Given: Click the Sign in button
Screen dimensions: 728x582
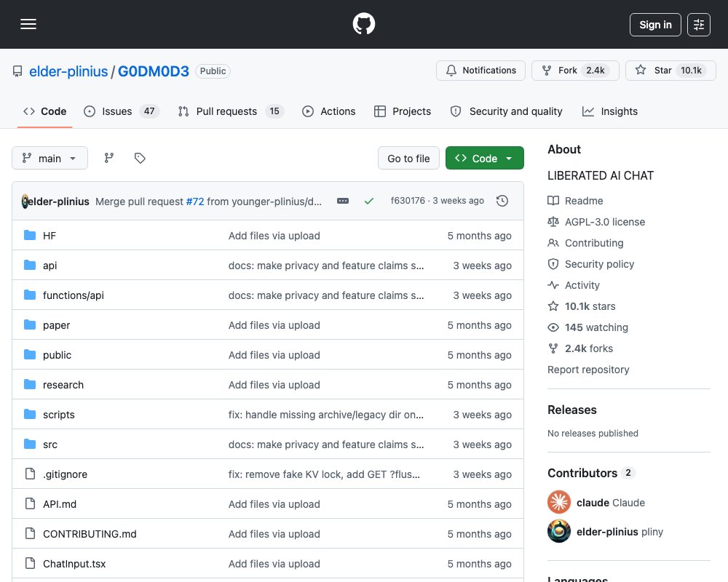Looking at the screenshot, I should 655,25.
